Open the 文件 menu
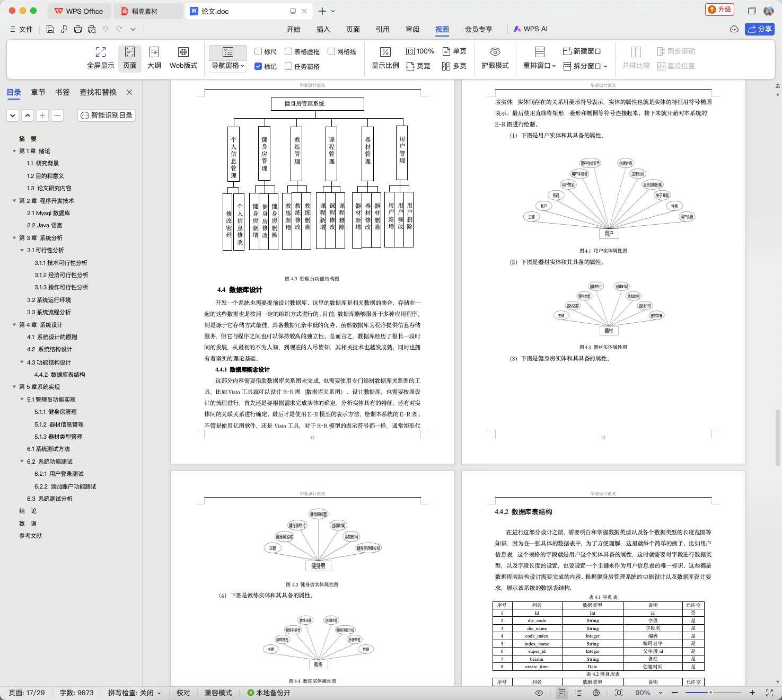Image resolution: width=782 pixels, height=700 pixels. [21, 29]
